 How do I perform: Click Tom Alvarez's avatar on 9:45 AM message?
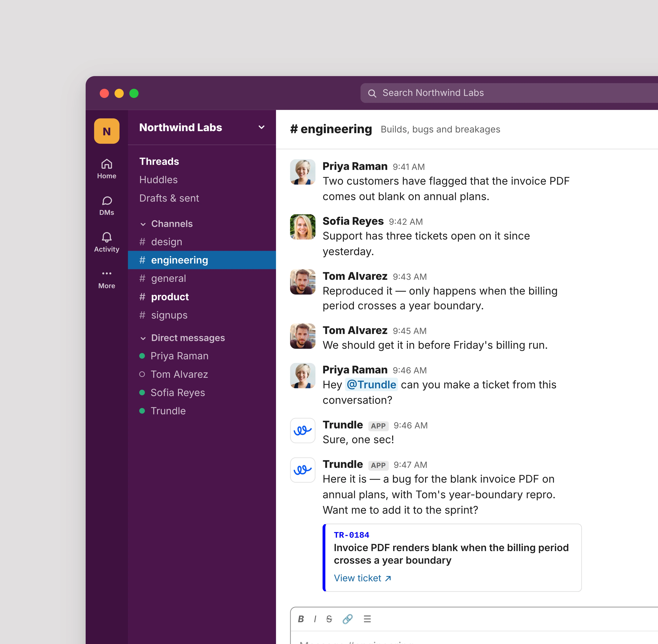point(303,336)
